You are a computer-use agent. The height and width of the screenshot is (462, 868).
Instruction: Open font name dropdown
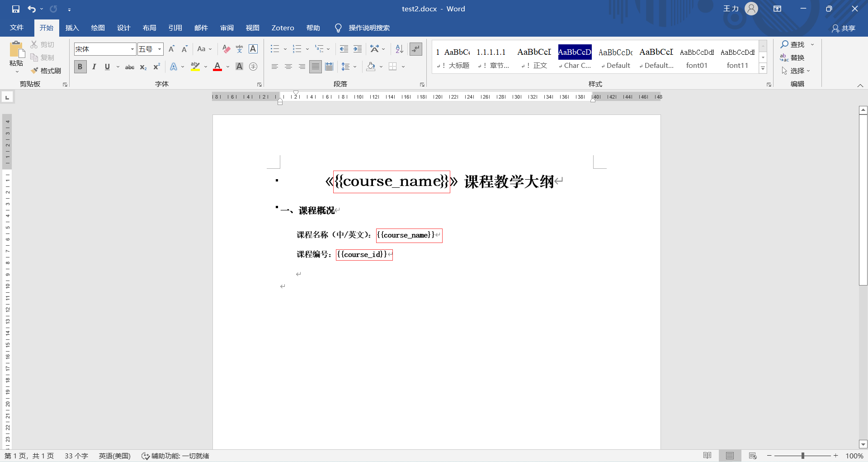pos(132,49)
